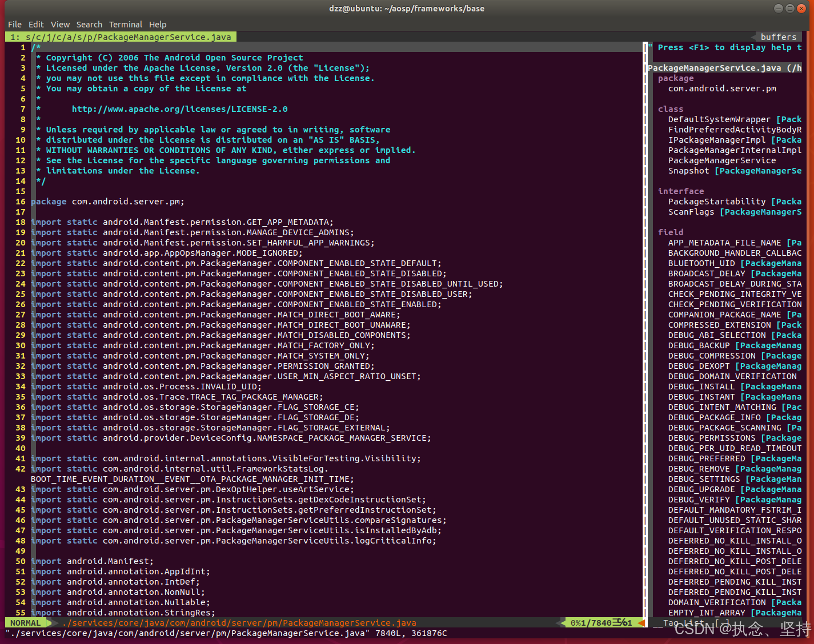Collapse the interface section in taglist
Screen dimensions: 814x644
click(681, 191)
